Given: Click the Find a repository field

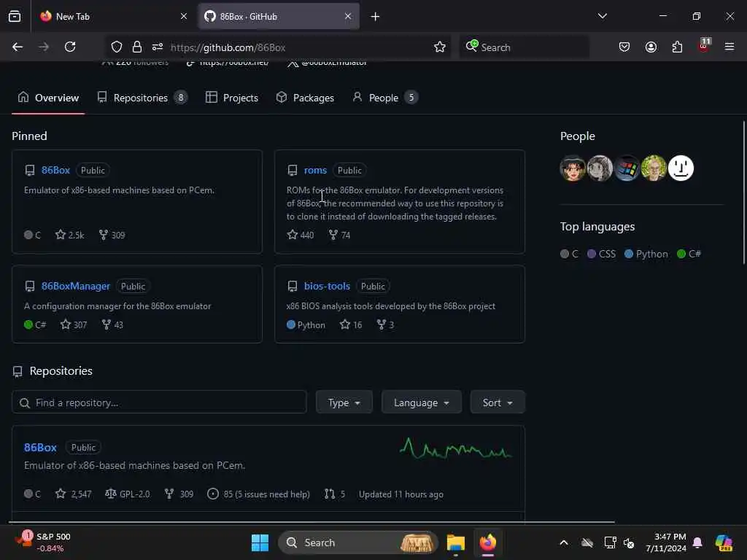Looking at the screenshot, I should point(159,402).
